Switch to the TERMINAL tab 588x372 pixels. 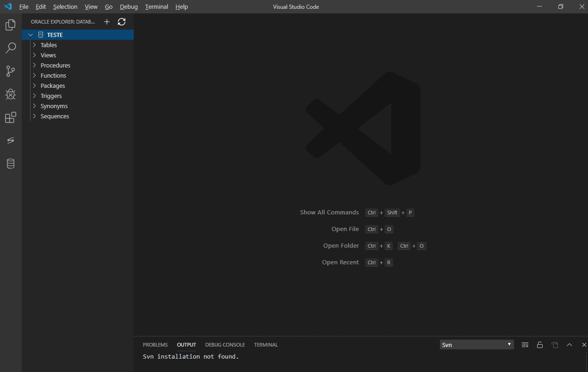[x=266, y=344]
